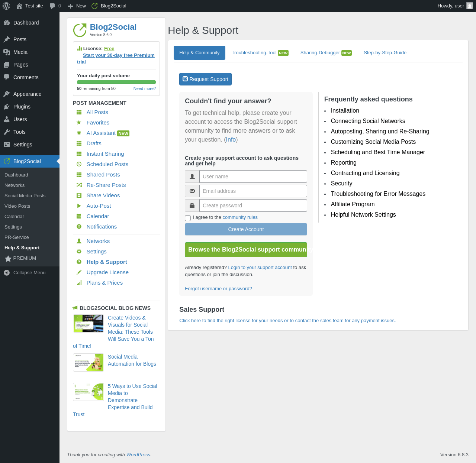
Task: Switch to the Troubleshooting-Tool tab
Action: [x=260, y=53]
